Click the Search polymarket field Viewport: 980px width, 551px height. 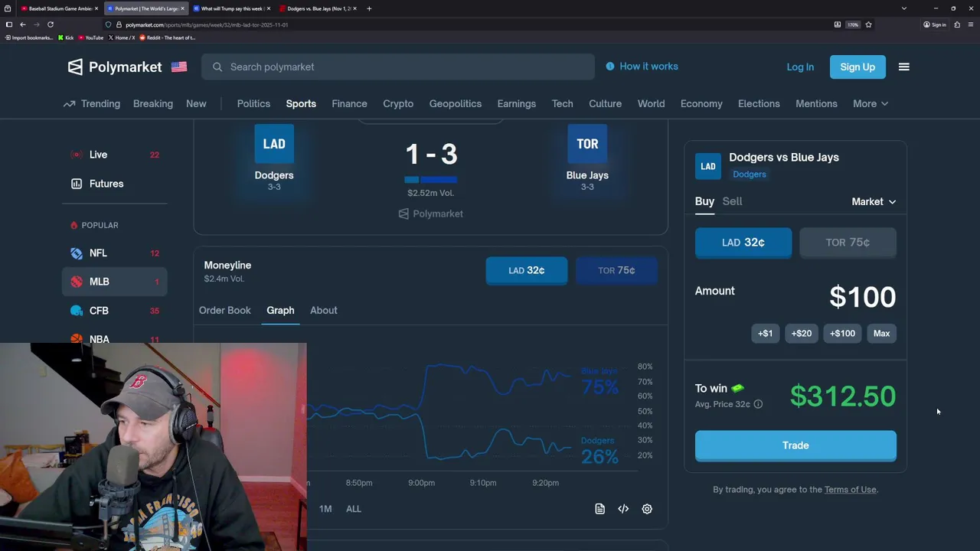[x=398, y=67]
